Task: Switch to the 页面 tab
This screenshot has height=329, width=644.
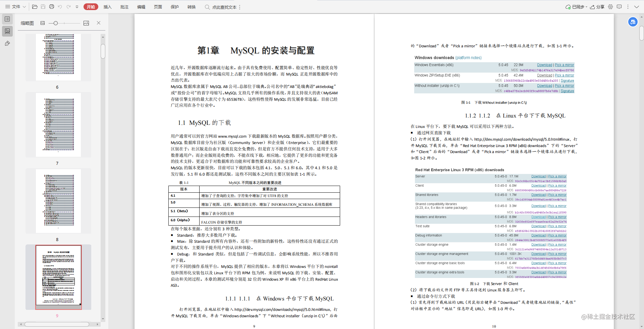Action: [158, 7]
